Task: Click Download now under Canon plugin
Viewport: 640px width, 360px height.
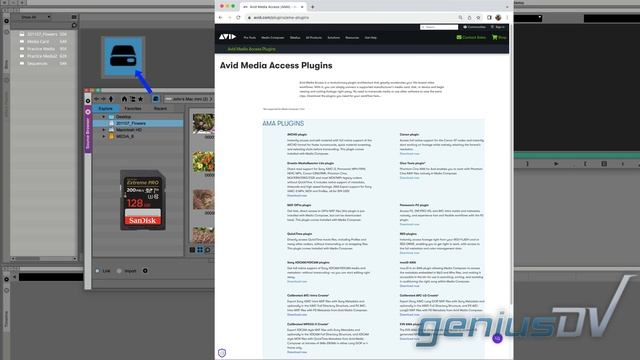Action: point(409,153)
